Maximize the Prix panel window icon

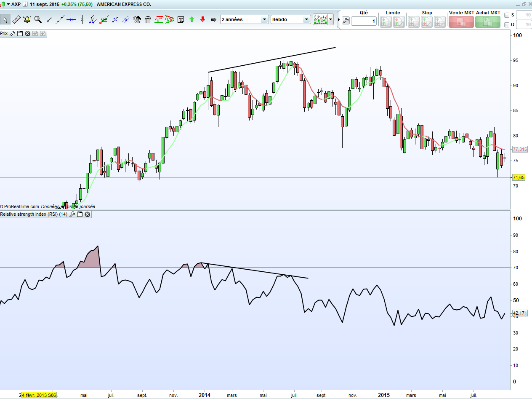[x=20, y=33]
